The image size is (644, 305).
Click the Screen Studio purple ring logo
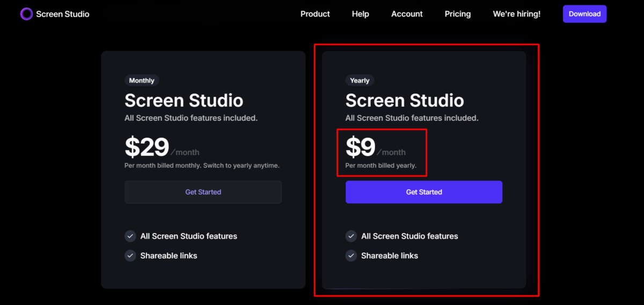[26, 14]
